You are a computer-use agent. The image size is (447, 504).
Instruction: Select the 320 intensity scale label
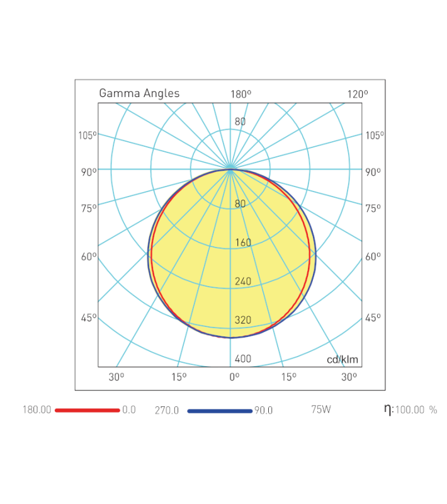click(x=242, y=320)
